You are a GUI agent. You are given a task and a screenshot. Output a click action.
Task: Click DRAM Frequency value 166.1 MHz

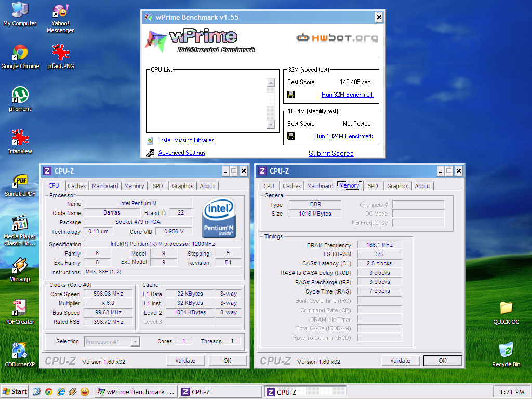click(x=380, y=245)
